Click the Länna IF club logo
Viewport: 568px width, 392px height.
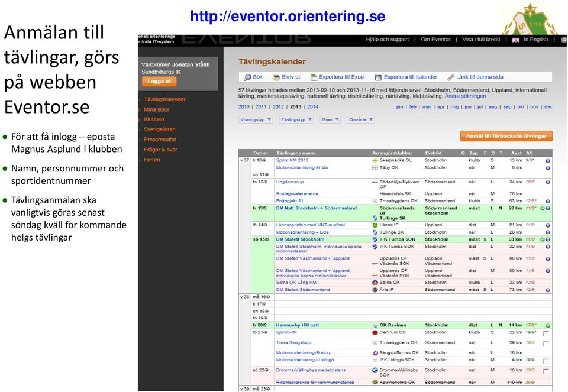(x=375, y=225)
